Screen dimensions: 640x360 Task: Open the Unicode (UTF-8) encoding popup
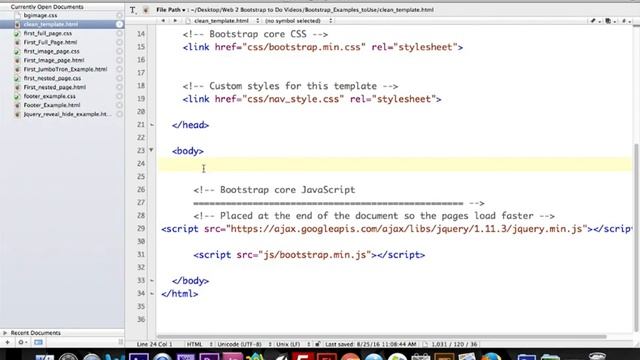(x=244, y=344)
